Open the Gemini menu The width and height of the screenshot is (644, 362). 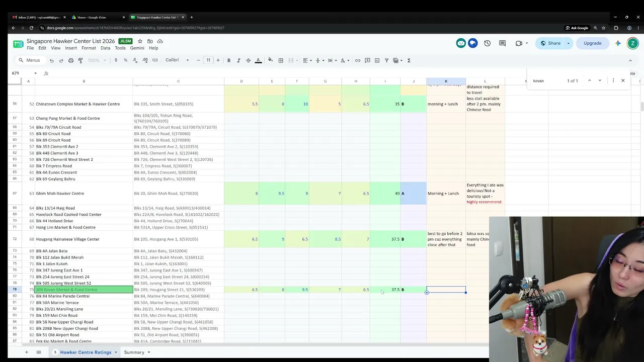pos(137,48)
